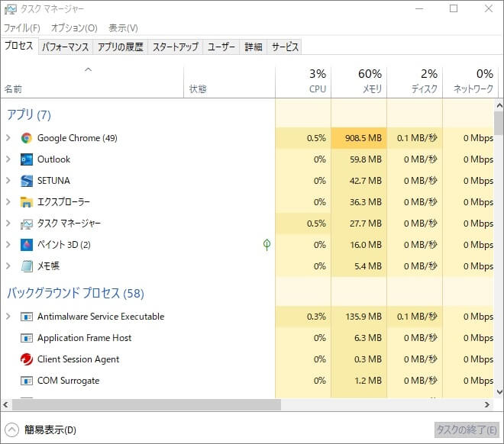Click the タスク マネージャー row icon
The height and width of the screenshot is (444, 504).
[27, 224]
